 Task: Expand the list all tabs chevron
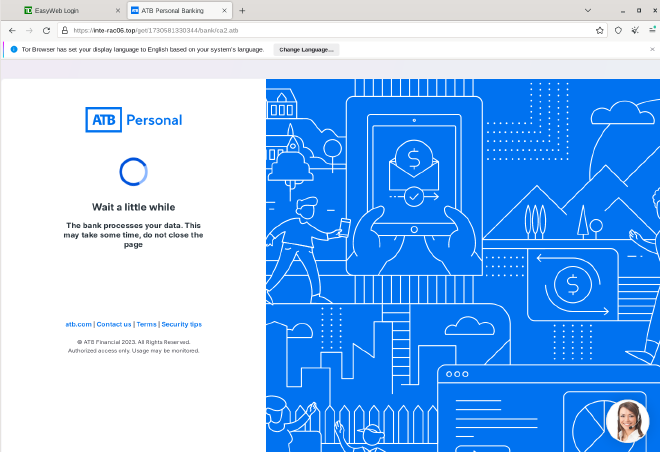pos(588,11)
